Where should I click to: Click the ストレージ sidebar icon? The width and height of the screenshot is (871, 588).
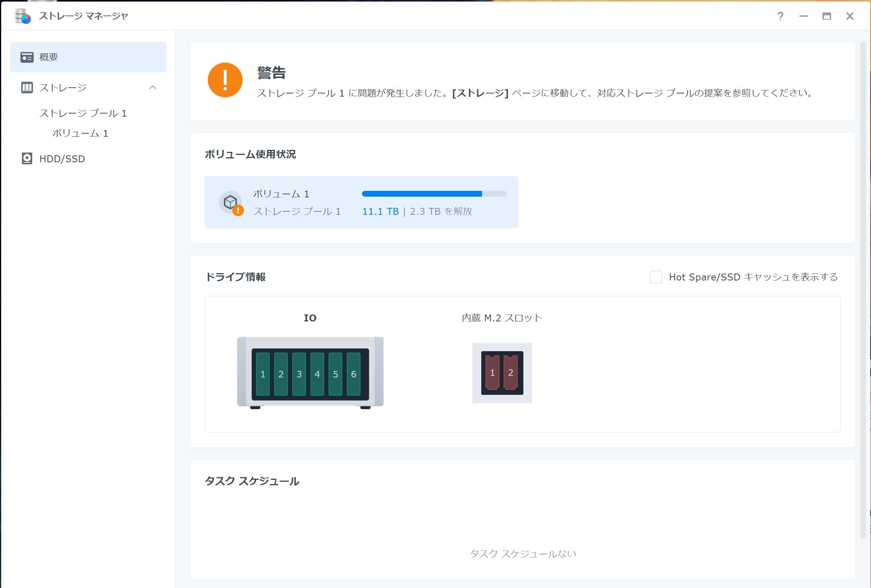pos(27,88)
